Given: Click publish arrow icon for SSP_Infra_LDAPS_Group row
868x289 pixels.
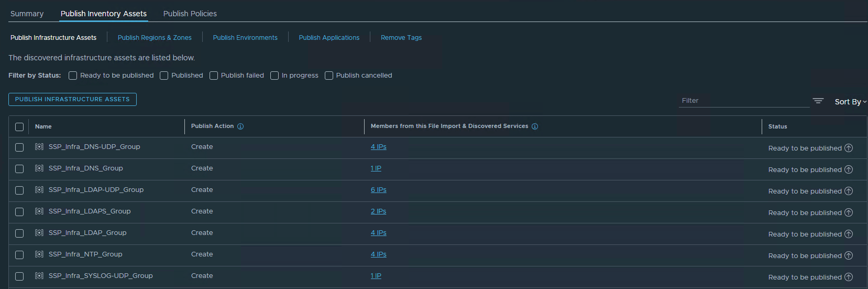Looking at the screenshot, I should (x=849, y=212).
